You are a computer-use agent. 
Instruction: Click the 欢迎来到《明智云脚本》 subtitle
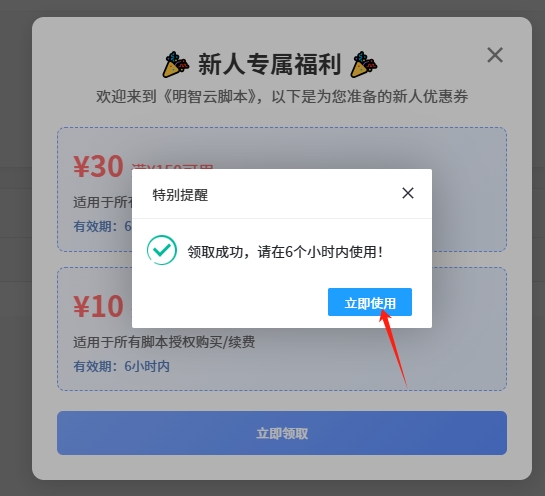click(282, 96)
